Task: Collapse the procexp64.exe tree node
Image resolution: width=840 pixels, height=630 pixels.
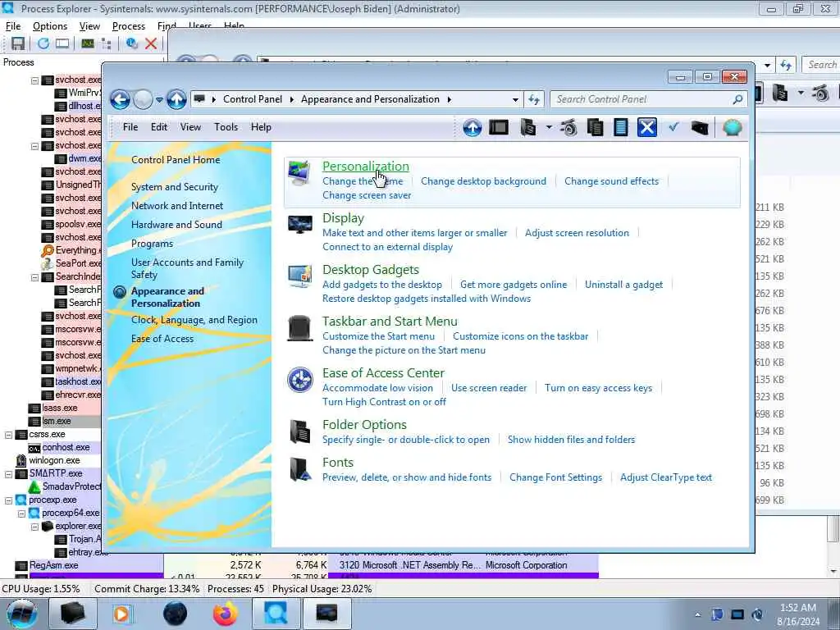Action: click(x=22, y=514)
